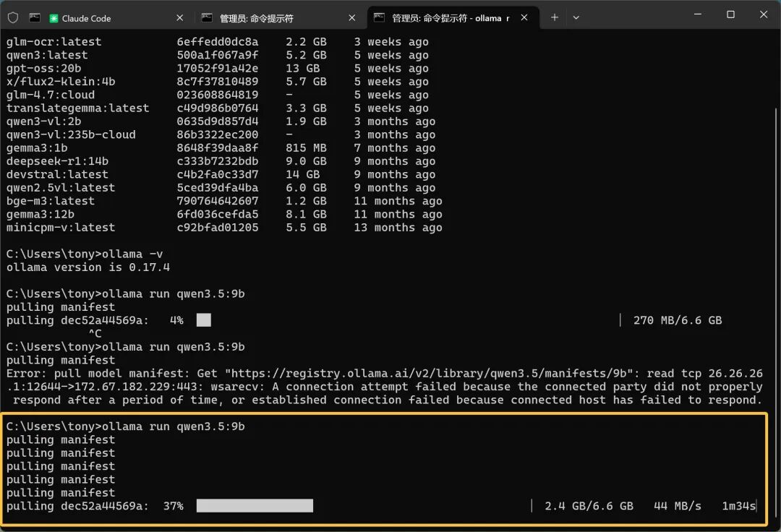Click the gpt-oss:20b model name
Viewport: 781px width, 532px height.
pyautogui.click(x=44, y=68)
